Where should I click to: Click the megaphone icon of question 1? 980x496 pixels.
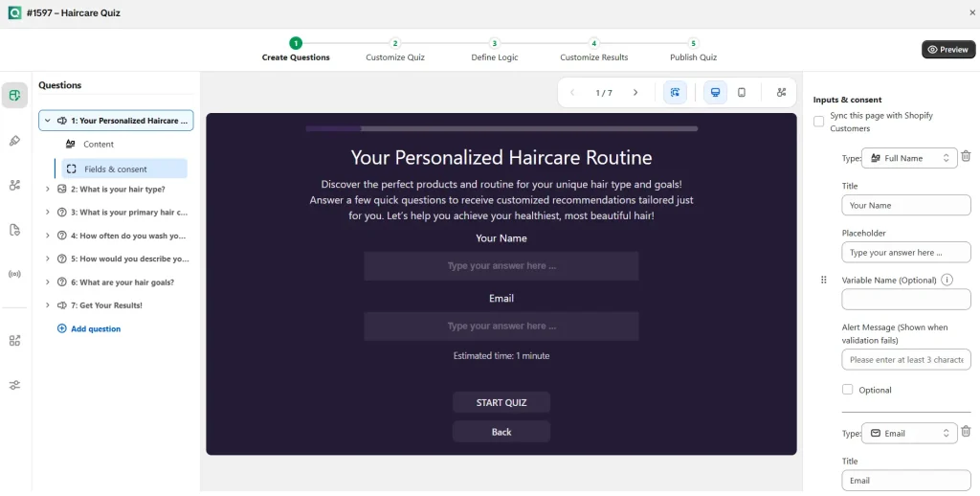click(62, 121)
